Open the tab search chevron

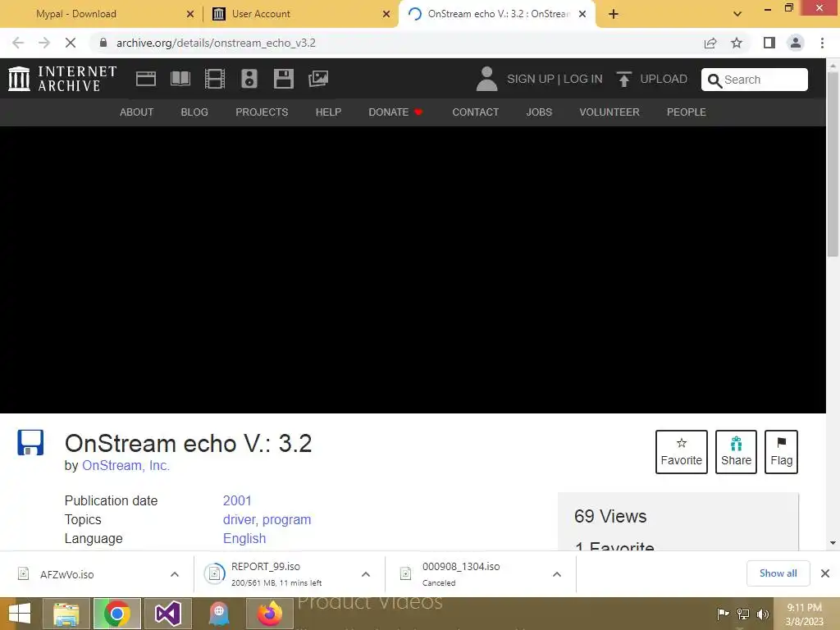point(737,15)
